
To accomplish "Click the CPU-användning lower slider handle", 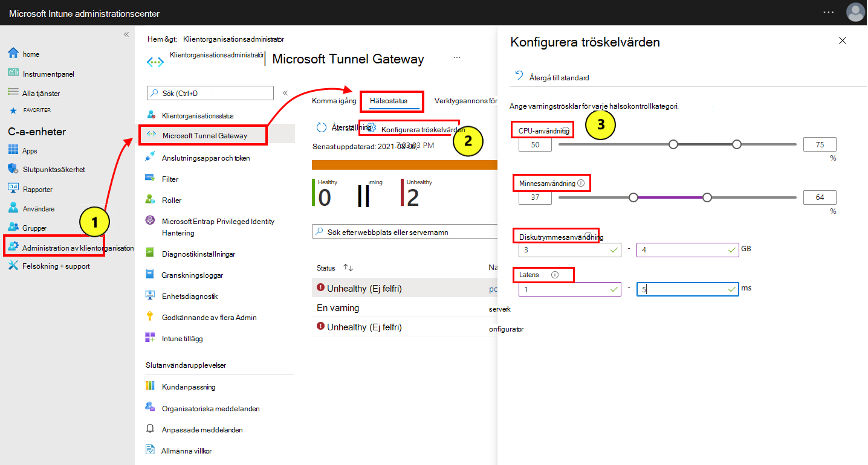I will point(673,144).
